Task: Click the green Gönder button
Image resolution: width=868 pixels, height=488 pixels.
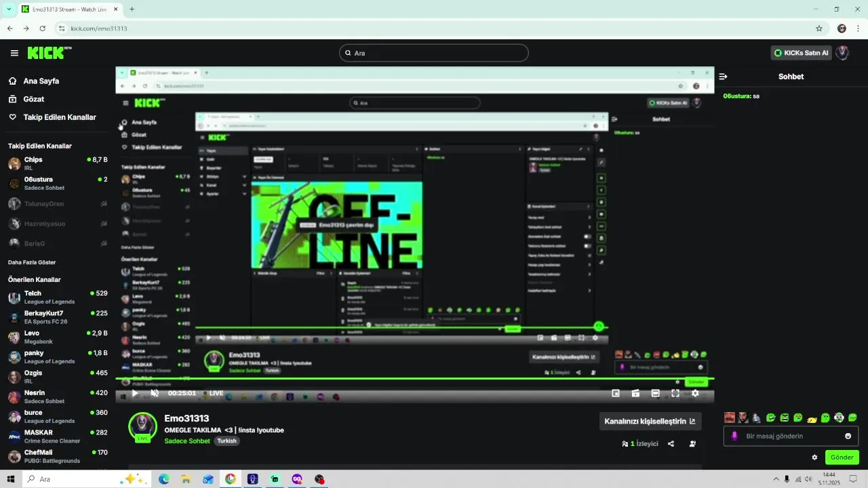Action: coord(842,457)
